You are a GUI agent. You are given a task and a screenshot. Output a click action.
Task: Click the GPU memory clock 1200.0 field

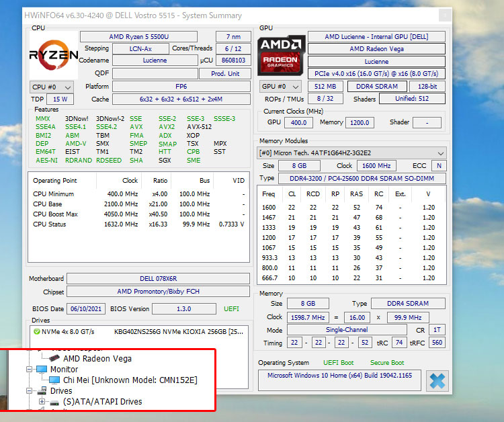360,122
